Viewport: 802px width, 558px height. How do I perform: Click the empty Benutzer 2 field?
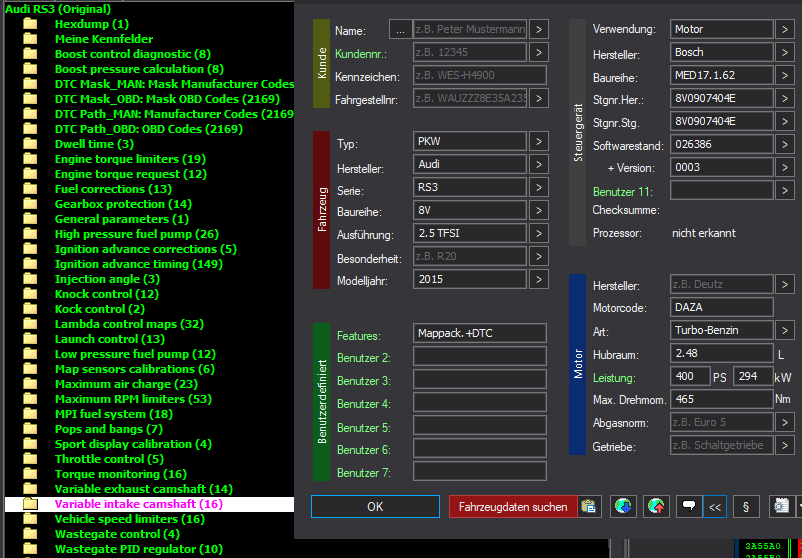pos(480,356)
